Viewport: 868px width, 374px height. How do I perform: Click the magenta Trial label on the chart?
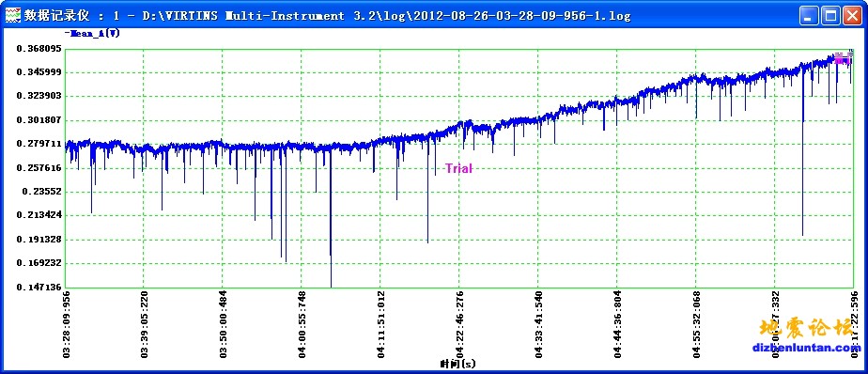pos(459,168)
